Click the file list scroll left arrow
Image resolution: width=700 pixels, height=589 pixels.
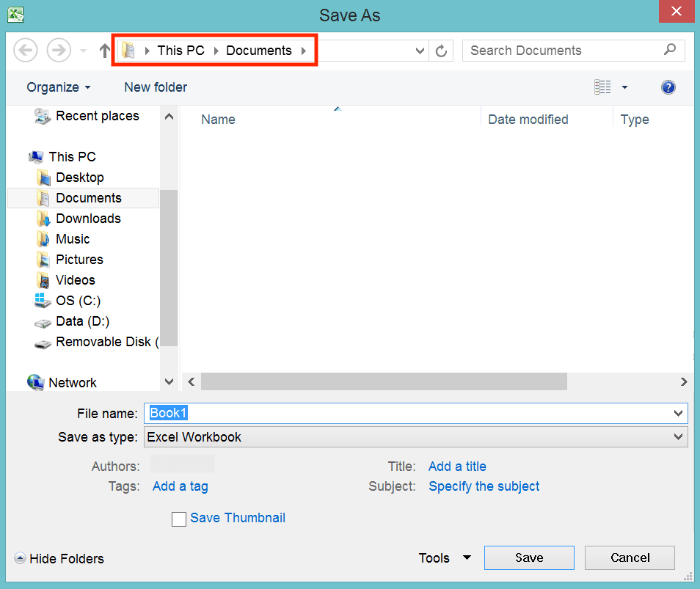point(192,381)
